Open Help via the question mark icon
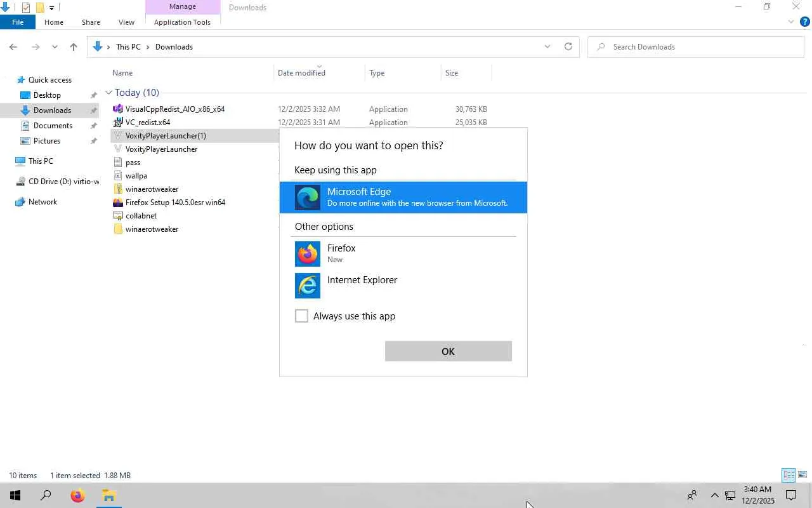 tap(805, 22)
